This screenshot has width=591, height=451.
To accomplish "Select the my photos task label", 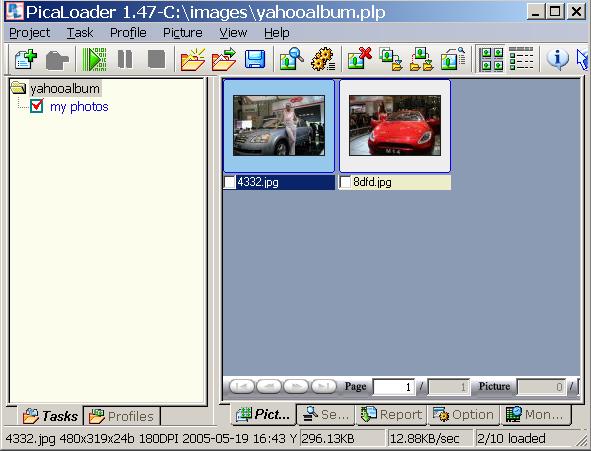I will [79, 107].
